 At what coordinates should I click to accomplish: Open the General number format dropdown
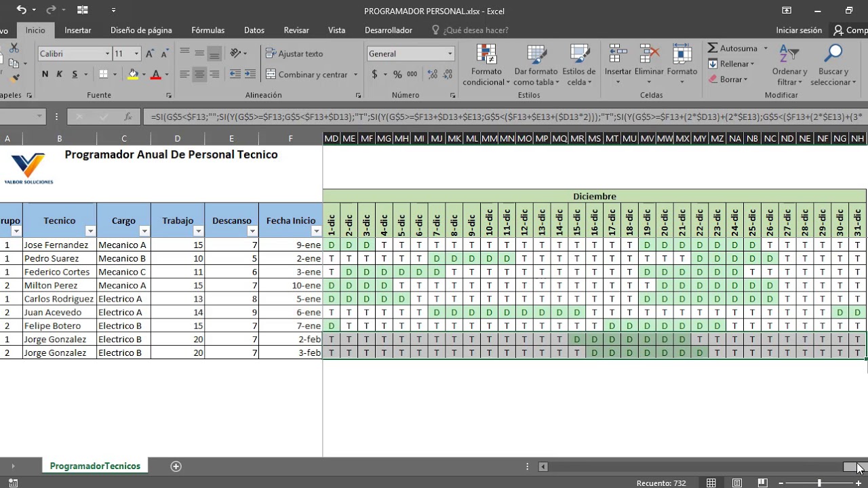450,54
